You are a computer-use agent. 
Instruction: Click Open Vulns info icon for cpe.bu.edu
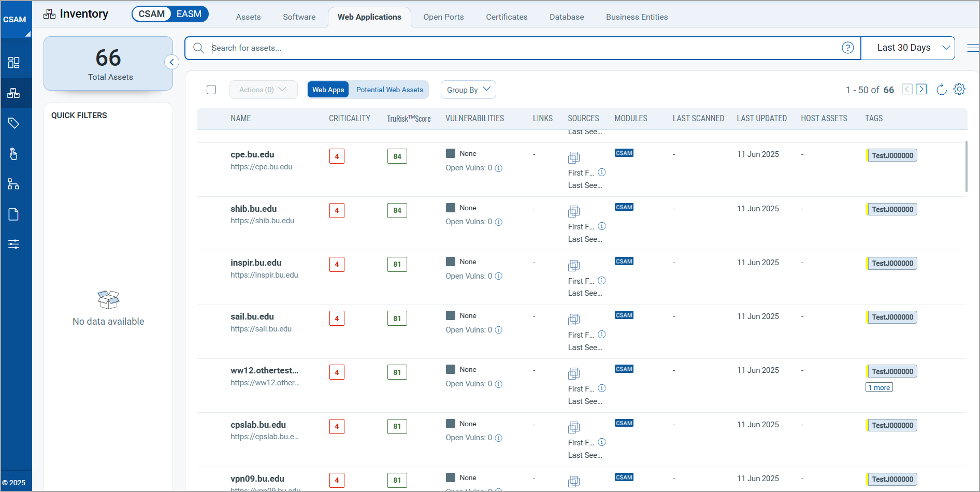pos(498,168)
